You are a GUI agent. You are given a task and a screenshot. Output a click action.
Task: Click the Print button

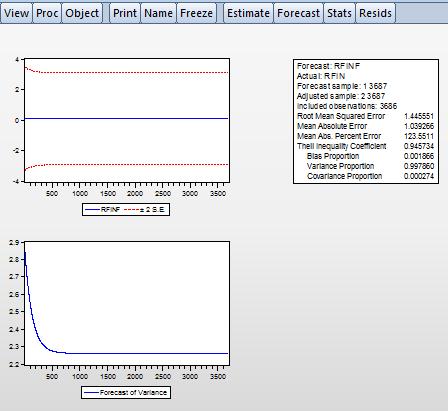125,13
